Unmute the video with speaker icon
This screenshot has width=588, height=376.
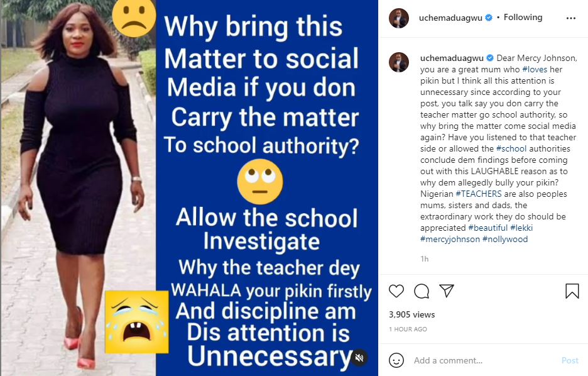click(x=359, y=358)
